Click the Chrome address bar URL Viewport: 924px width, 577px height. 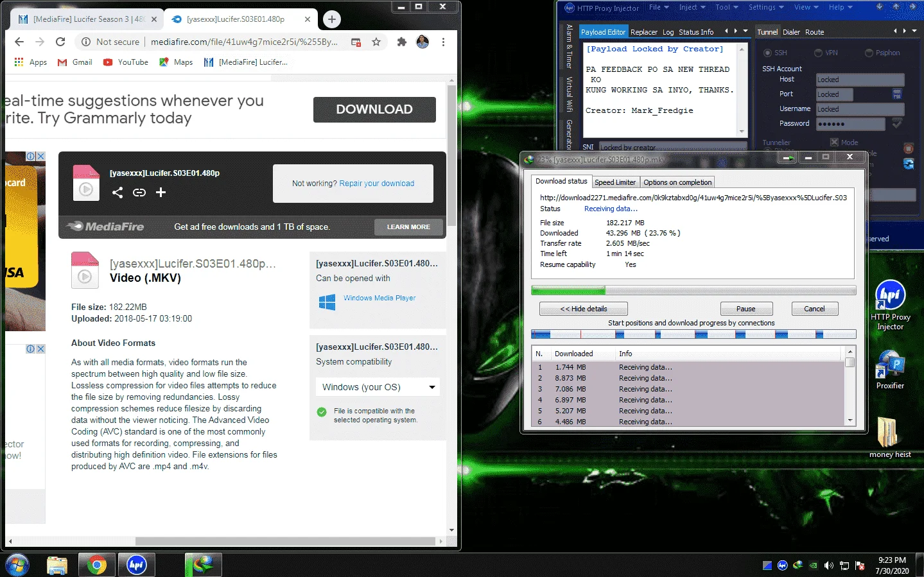[x=244, y=42]
